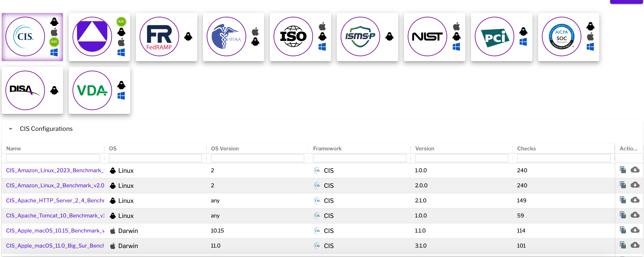Focus the Framework filter field
Viewport: 644px width, 257px height.
pos(359,158)
